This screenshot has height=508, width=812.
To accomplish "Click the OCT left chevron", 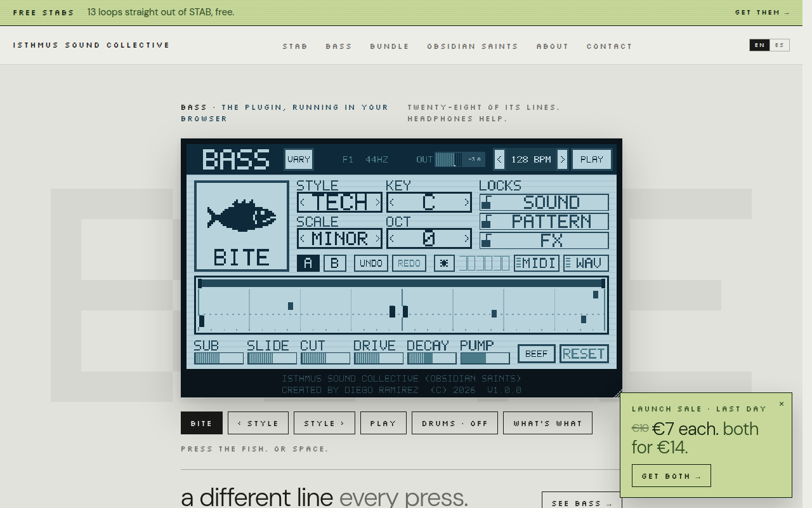I will click(392, 239).
